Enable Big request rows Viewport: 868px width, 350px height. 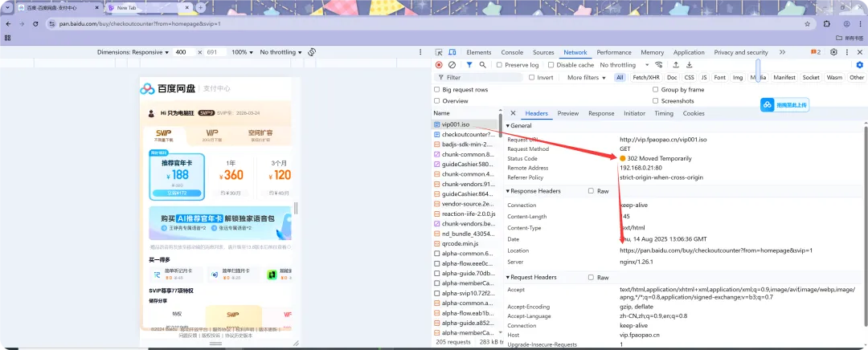tap(436, 90)
